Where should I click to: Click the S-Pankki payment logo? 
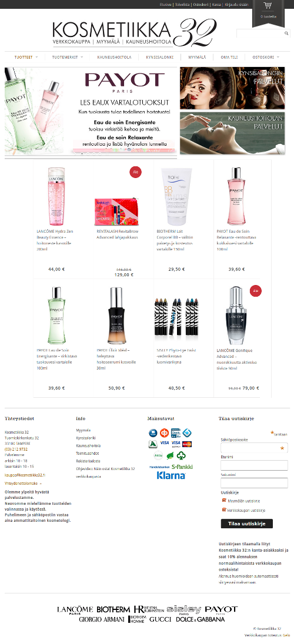point(182,467)
